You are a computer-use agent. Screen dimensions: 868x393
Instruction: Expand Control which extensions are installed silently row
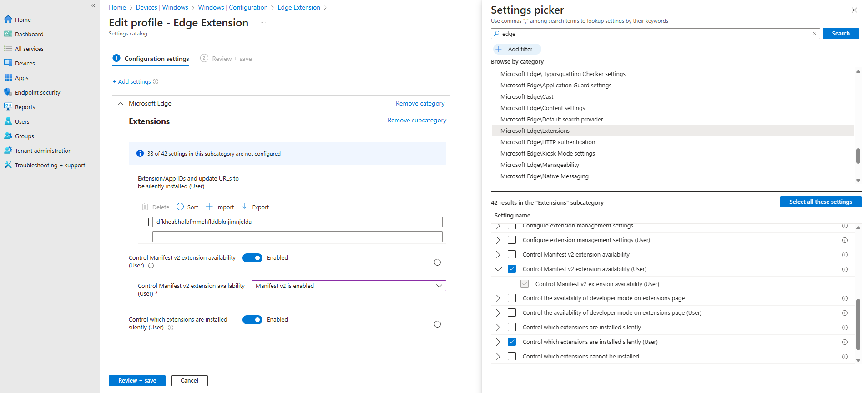[x=498, y=327]
